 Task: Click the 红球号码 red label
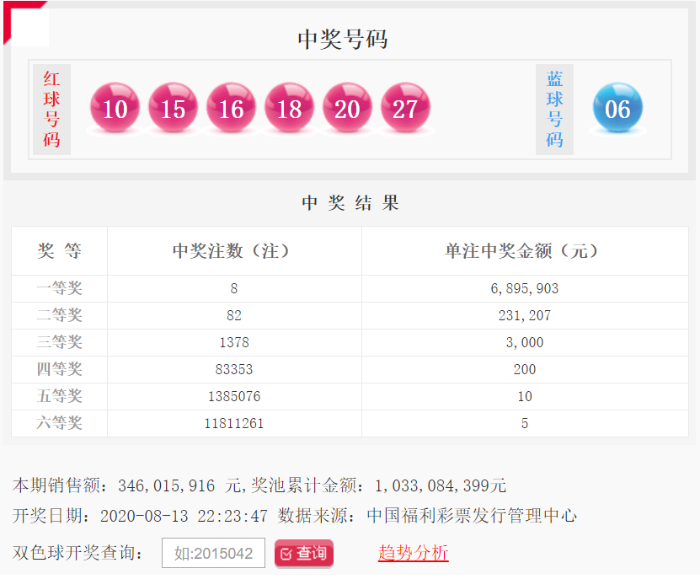(x=52, y=109)
